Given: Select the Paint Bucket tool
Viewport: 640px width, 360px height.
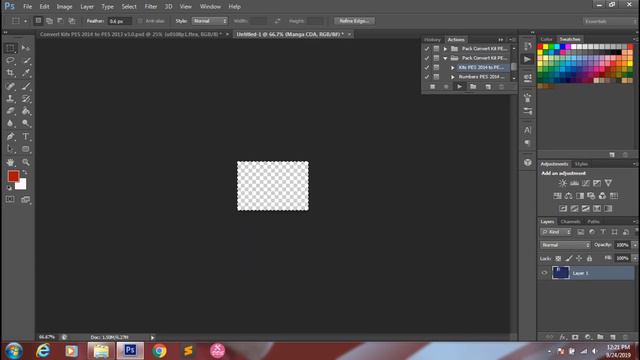Looking at the screenshot, I should click(26, 111).
